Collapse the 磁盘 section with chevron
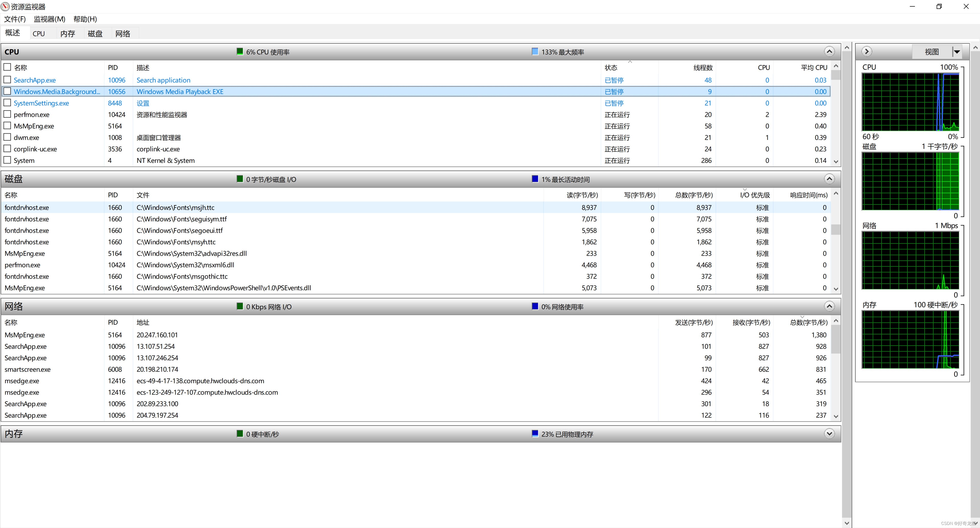The width and height of the screenshot is (980, 528). click(829, 179)
